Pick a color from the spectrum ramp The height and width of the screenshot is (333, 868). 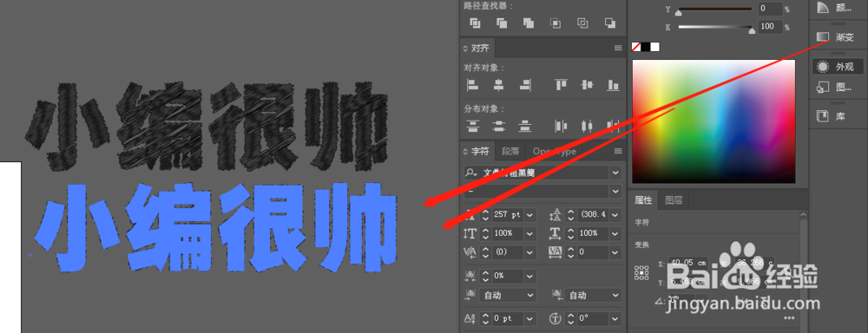713,121
